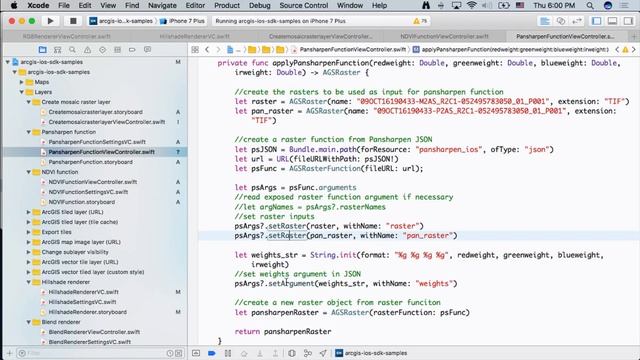This screenshot has height=360, width=640.
Task: Open BlendRendererViewController.swift file
Action: pos(94,332)
